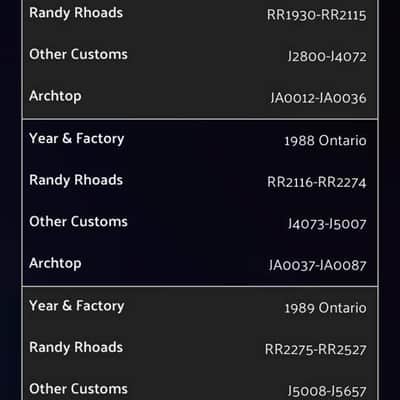
Task: Click the first Randy Rhoads label
Action: pos(76,13)
